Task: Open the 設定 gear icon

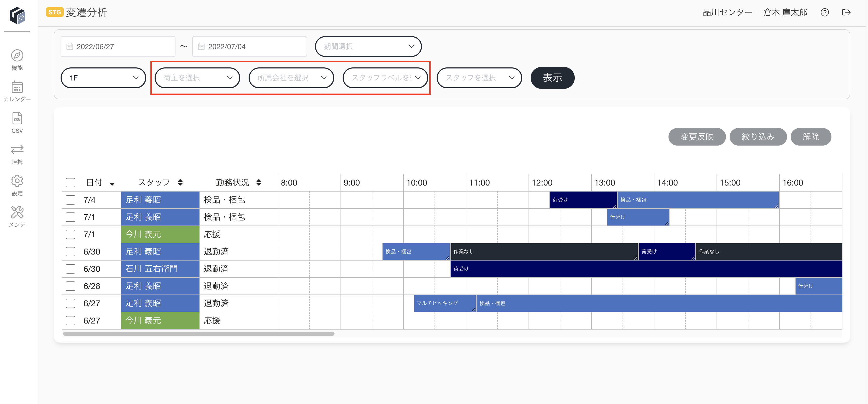Action: point(17,181)
